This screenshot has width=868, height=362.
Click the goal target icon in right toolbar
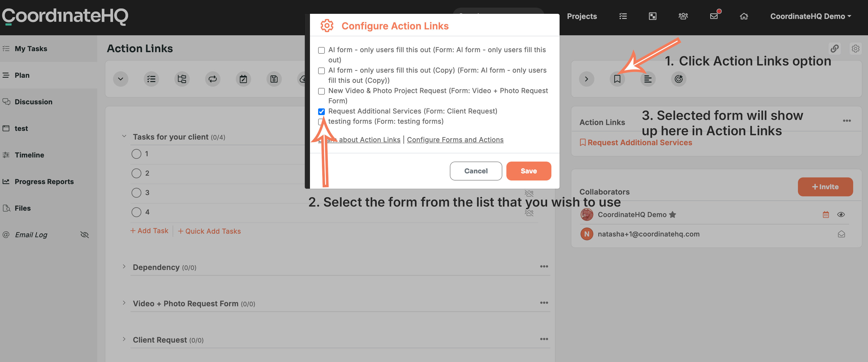pyautogui.click(x=678, y=79)
